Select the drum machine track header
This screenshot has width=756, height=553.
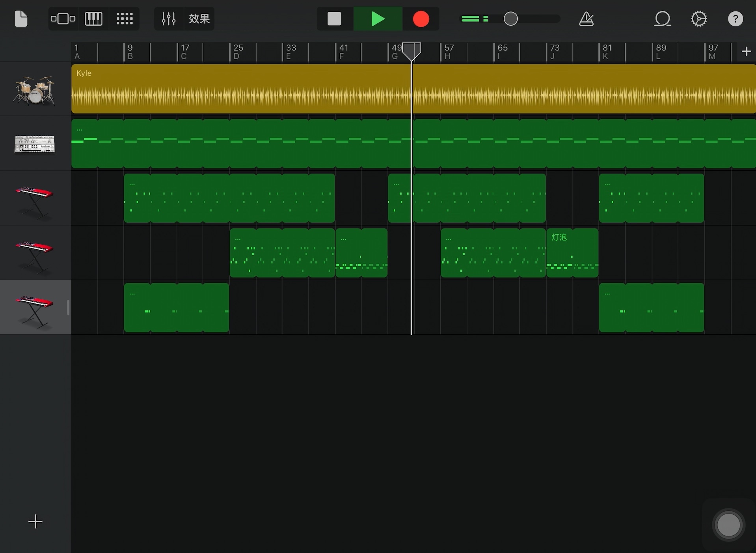click(x=35, y=144)
